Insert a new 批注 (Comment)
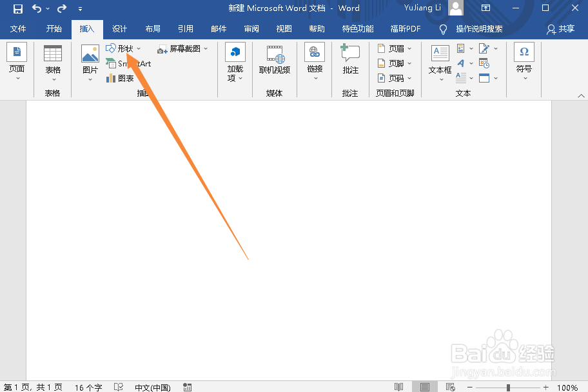Viewport: 588px width, 392px height. tap(350, 59)
